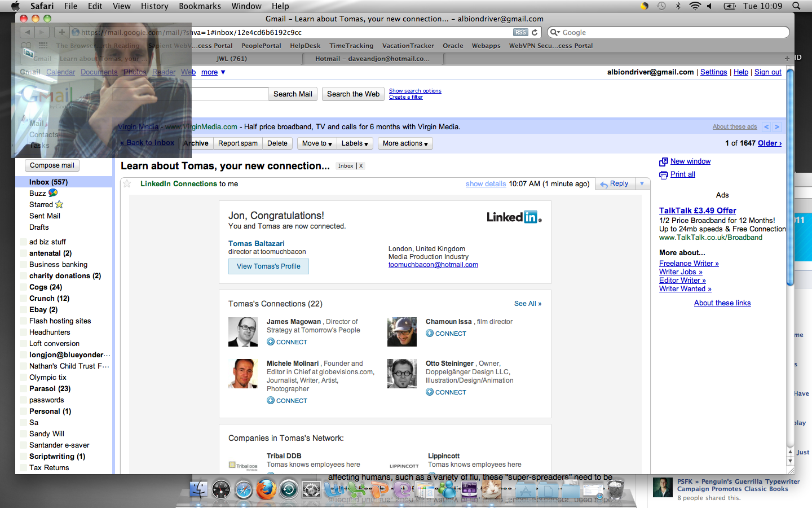Screen dimensions: 812x508
Task: Open the Move to dropdown
Action: pyautogui.click(x=317, y=143)
